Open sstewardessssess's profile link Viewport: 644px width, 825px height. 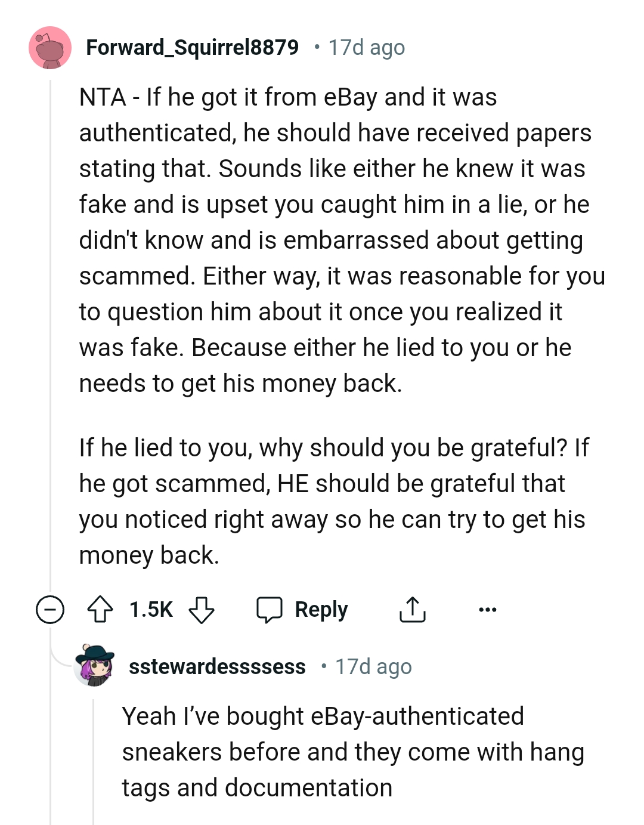tap(217, 666)
